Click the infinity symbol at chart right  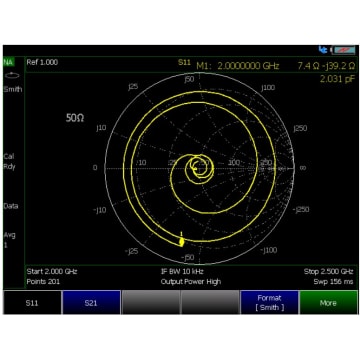(x=303, y=168)
